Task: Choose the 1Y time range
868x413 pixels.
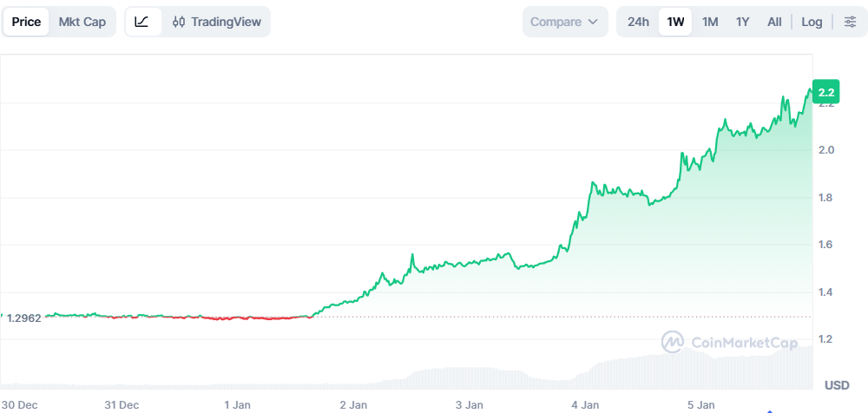Action: (742, 22)
